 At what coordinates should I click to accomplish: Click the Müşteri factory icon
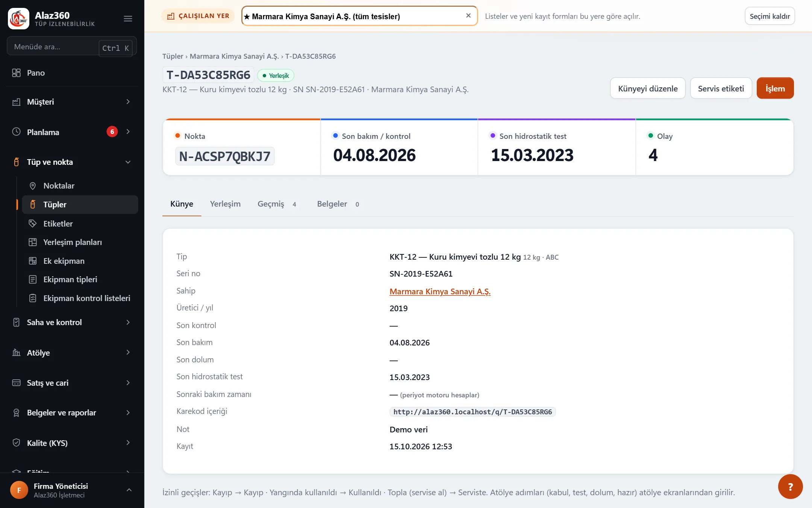coord(16,102)
